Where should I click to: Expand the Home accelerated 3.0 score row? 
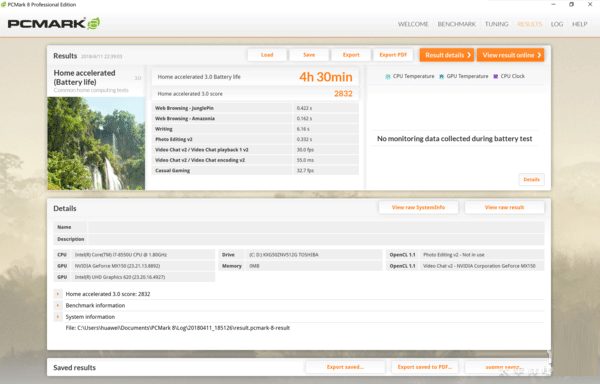(x=58, y=294)
